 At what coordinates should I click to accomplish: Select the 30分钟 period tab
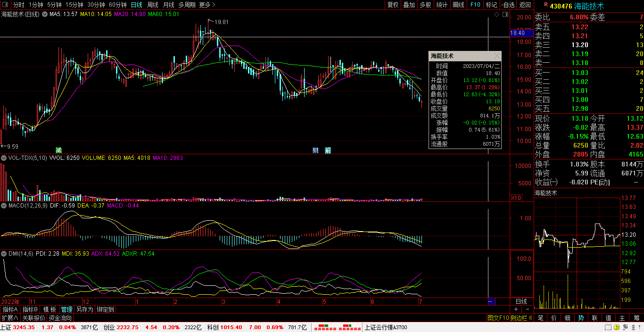[96, 5]
